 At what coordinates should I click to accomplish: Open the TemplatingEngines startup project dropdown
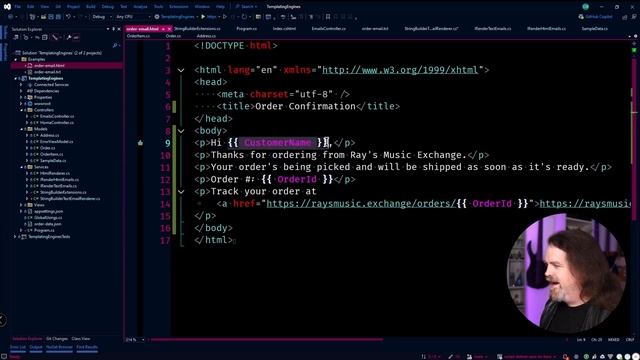click(177, 17)
